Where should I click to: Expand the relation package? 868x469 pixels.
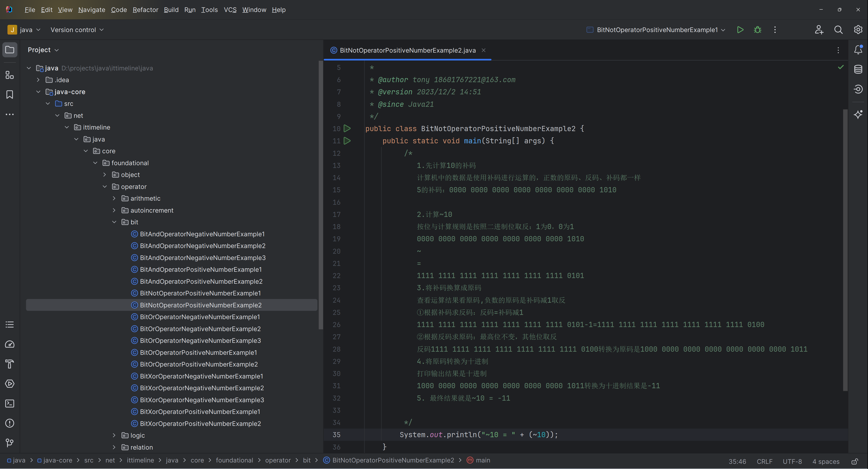coord(114,447)
